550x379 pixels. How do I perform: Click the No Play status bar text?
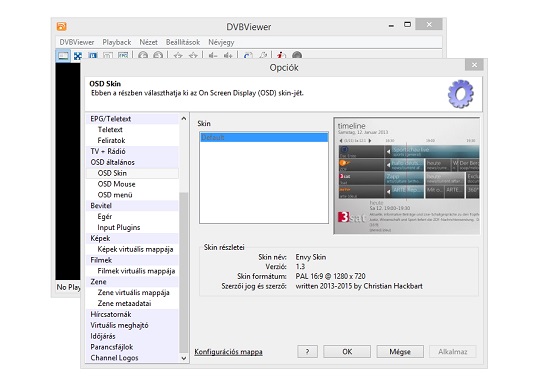tap(68, 287)
